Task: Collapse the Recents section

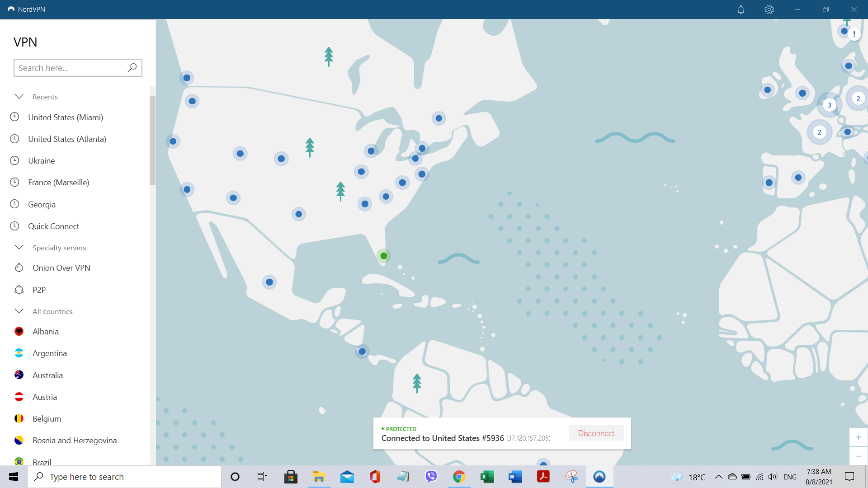Action: pyautogui.click(x=19, y=97)
